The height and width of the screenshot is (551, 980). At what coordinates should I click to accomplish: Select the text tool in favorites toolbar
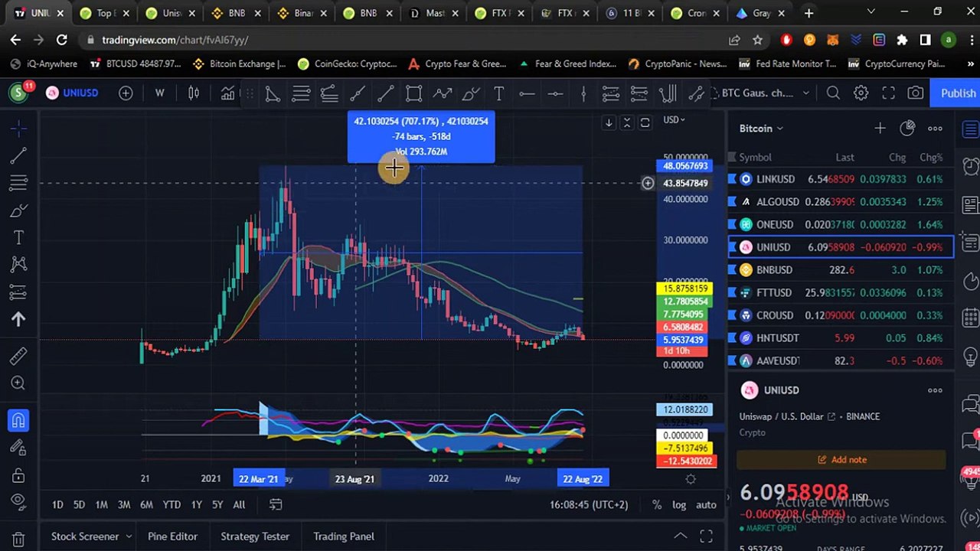498,93
